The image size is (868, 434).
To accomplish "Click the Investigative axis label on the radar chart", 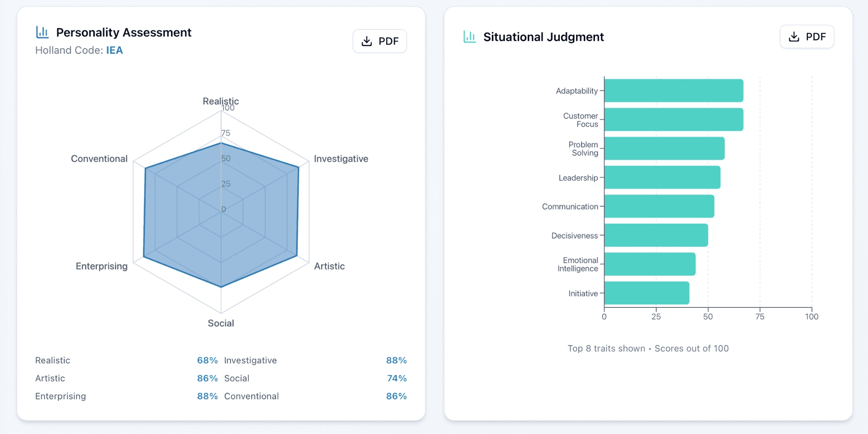I will (x=341, y=159).
